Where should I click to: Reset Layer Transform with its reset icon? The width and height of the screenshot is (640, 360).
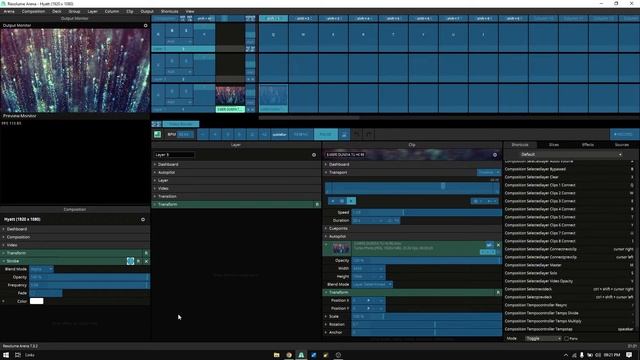pos(317,204)
